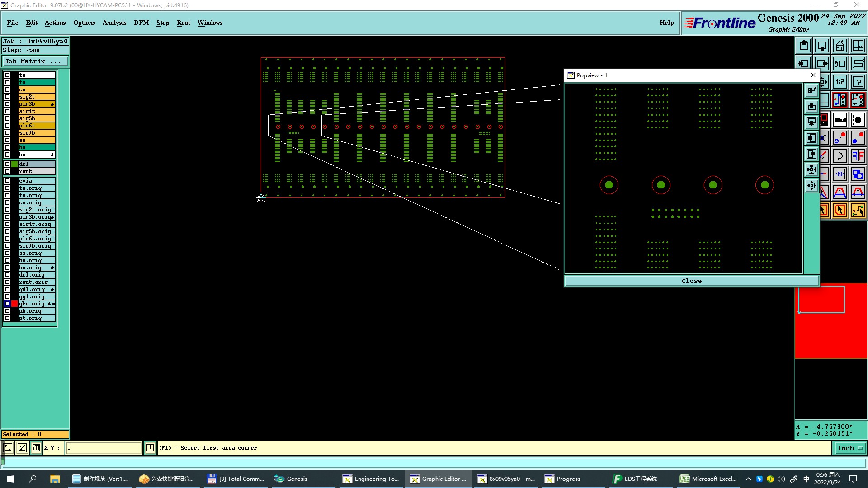Screen dimensions: 868x488
Task: Select the net selection arrow icon
Action: [858, 210]
